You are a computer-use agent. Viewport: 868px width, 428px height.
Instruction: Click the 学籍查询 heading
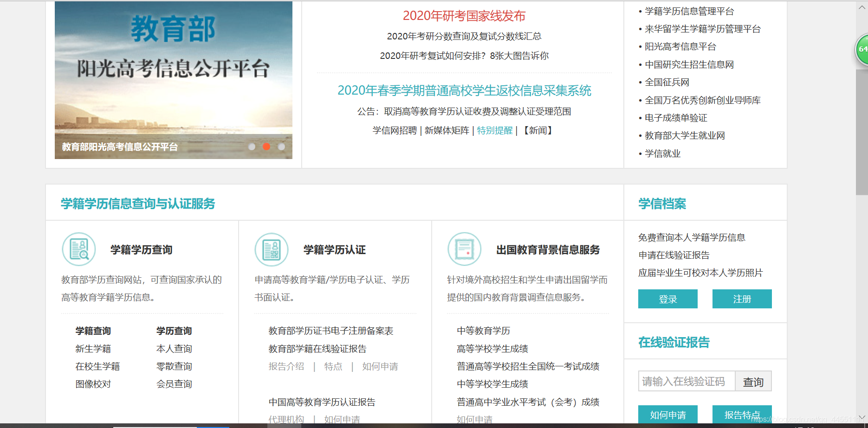point(93,331)
